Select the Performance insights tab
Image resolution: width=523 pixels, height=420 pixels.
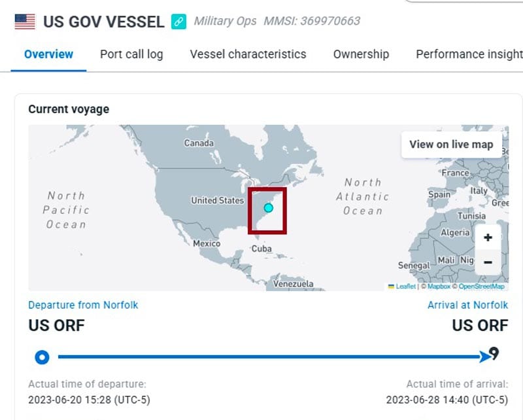[x=469, y=54]
